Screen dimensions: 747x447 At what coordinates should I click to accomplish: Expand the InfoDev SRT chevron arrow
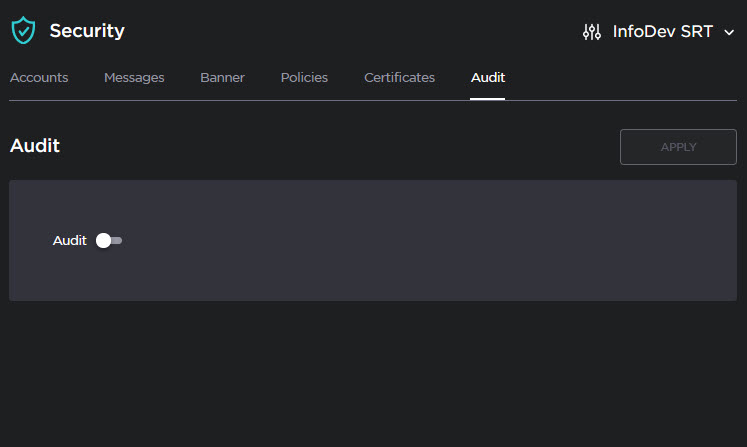[x=729, y=32]
